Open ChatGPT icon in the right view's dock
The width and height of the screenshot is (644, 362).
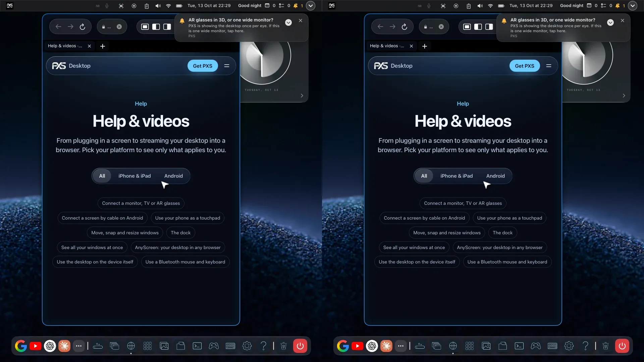(x=372, y=346)
